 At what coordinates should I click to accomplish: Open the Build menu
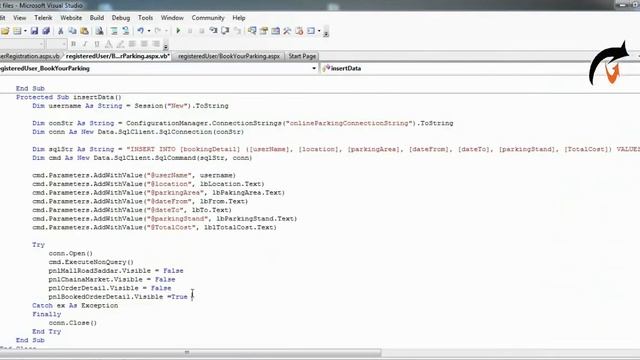[97, 18]
